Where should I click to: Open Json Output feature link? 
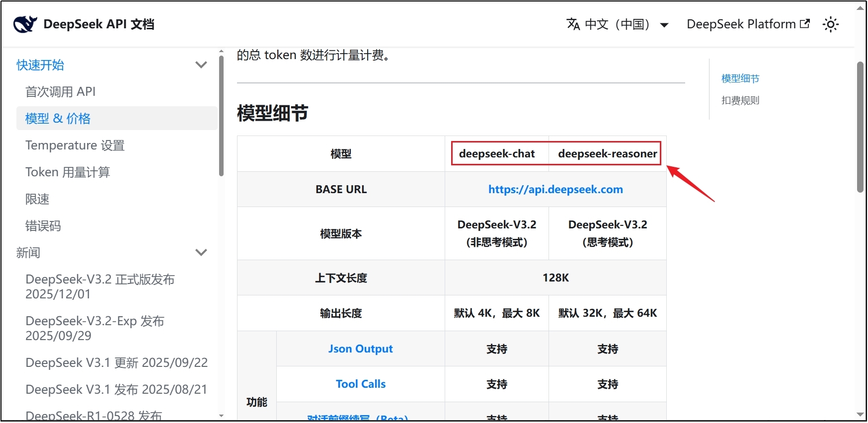click(360, 349)
